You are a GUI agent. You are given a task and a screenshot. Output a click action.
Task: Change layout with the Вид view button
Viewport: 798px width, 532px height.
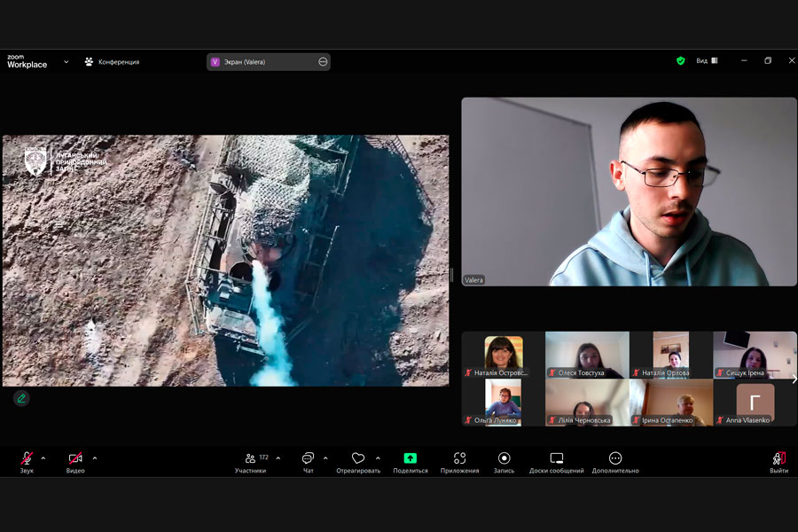tap(707, 60)
